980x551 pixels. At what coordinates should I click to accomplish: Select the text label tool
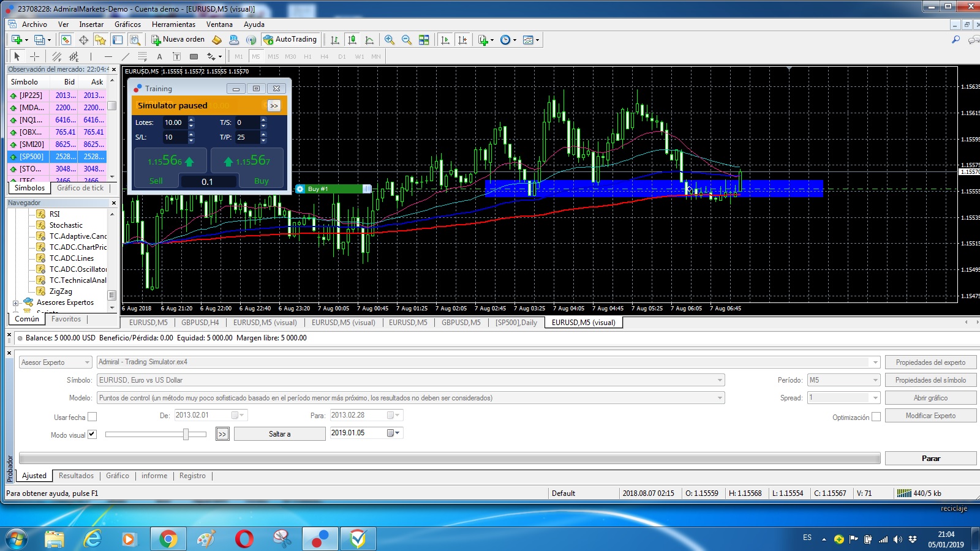(x=159, y=56)
